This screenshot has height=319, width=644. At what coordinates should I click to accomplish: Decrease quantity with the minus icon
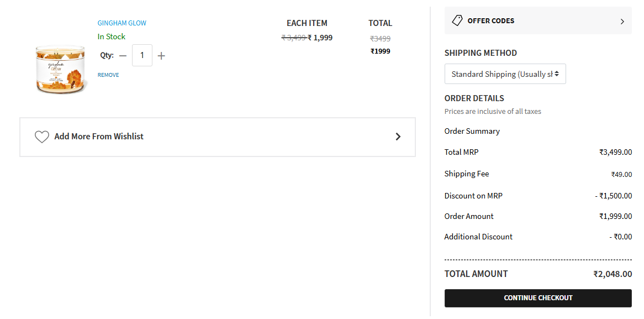click(x=123, y=55)
